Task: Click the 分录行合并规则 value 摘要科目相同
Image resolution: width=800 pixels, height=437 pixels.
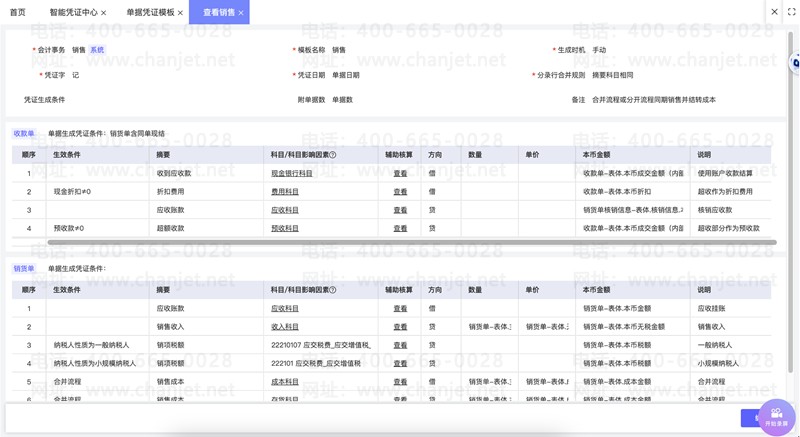Action: [x=612, y=75]
